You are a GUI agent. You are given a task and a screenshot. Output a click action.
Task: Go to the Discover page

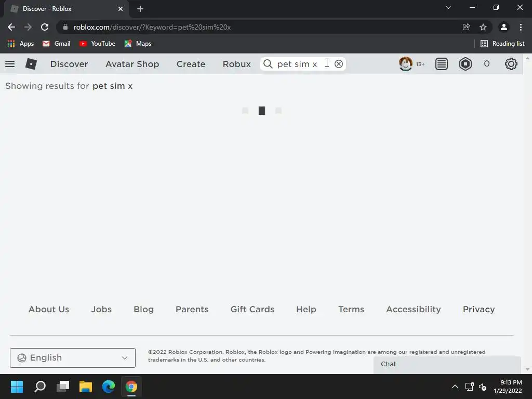coord(69,64)
